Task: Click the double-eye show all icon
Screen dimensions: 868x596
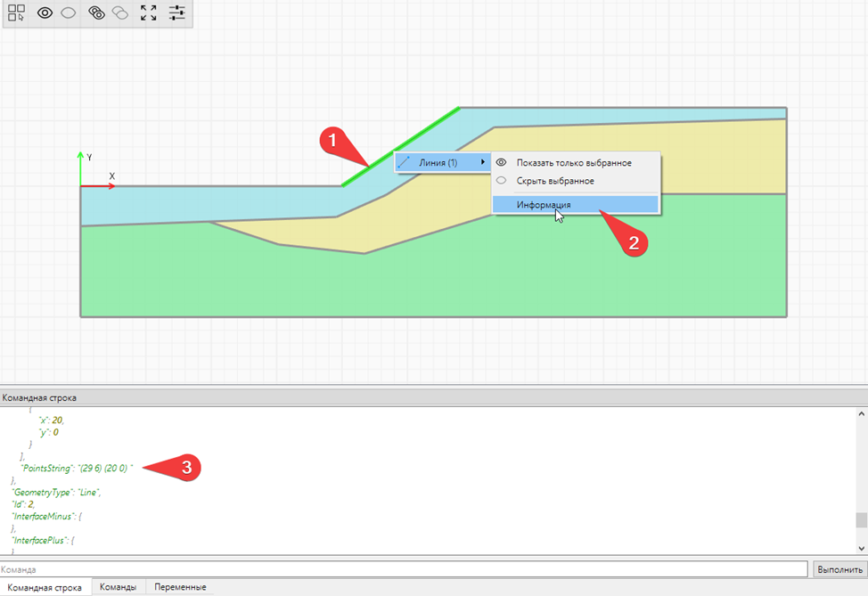Action: pyautogui.click(x=97, y=13)
